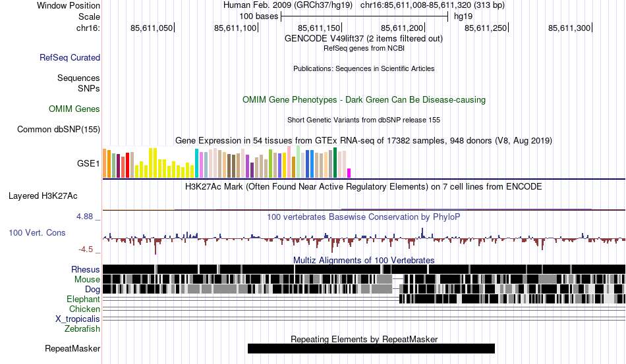Image resolution: width=626 pixels, height=364 pixels.
Task: Click Multiz Alignments of 100 Vertebrates title
Action: click(364, 261)
